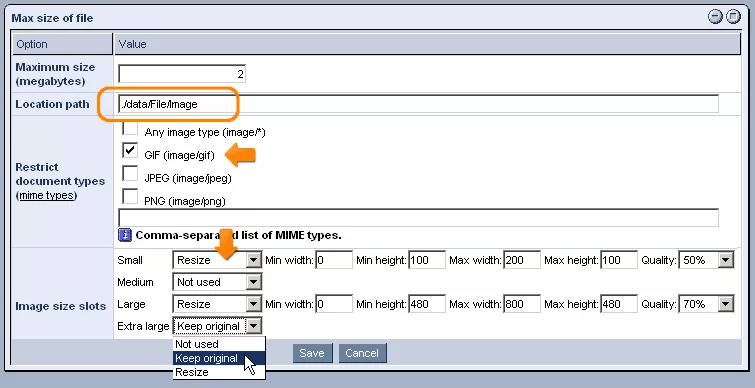755x388 pixels.
Task: Choose Not used from the open list
Action: click(x=219, y=344)
